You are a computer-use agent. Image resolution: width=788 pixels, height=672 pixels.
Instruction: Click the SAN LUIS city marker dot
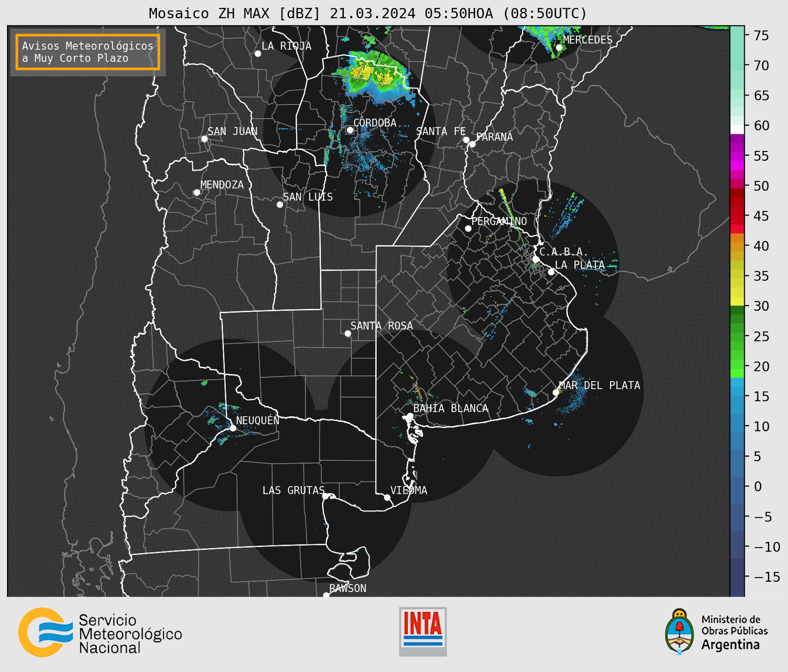pos(280,205)
